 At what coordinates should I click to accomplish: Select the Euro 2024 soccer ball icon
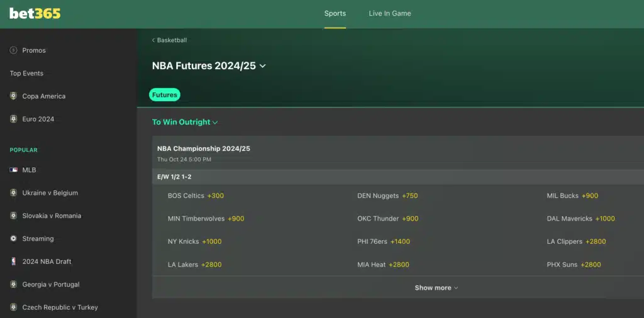(x=14, y=119)
